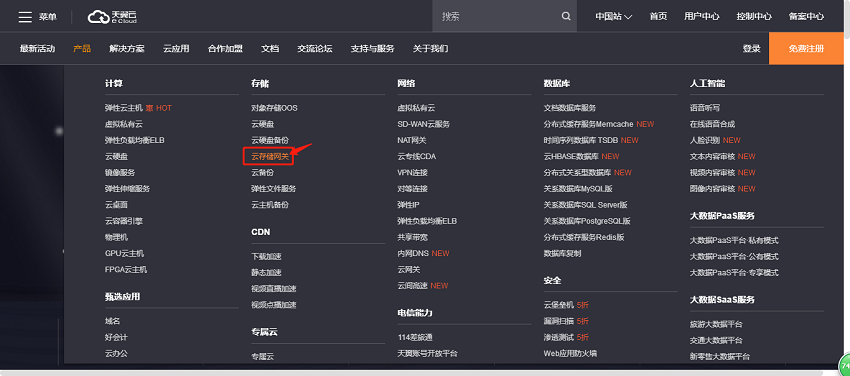Open the 交流论坛 nav item
850x376 pixels.
click(x=315, y=49)
